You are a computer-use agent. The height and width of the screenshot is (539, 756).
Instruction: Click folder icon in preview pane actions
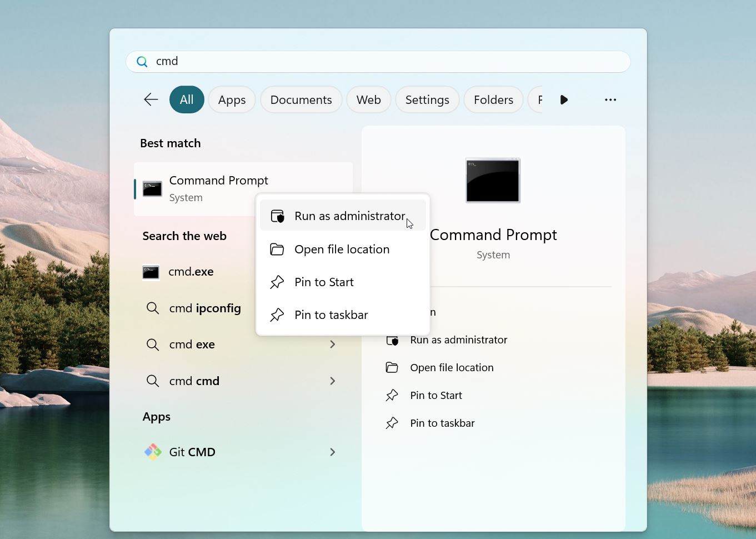pyautogui.click(x=392, y=367)
